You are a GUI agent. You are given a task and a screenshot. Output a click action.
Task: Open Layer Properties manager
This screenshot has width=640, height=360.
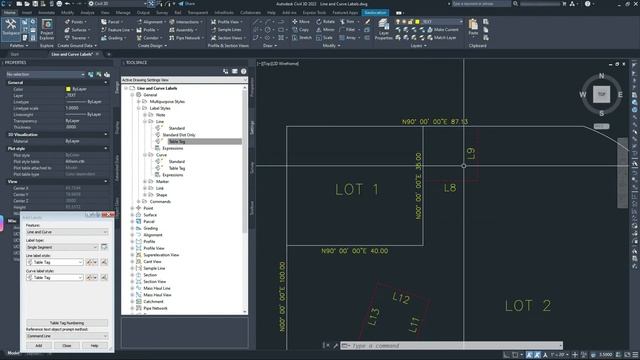tap(384, 29)
